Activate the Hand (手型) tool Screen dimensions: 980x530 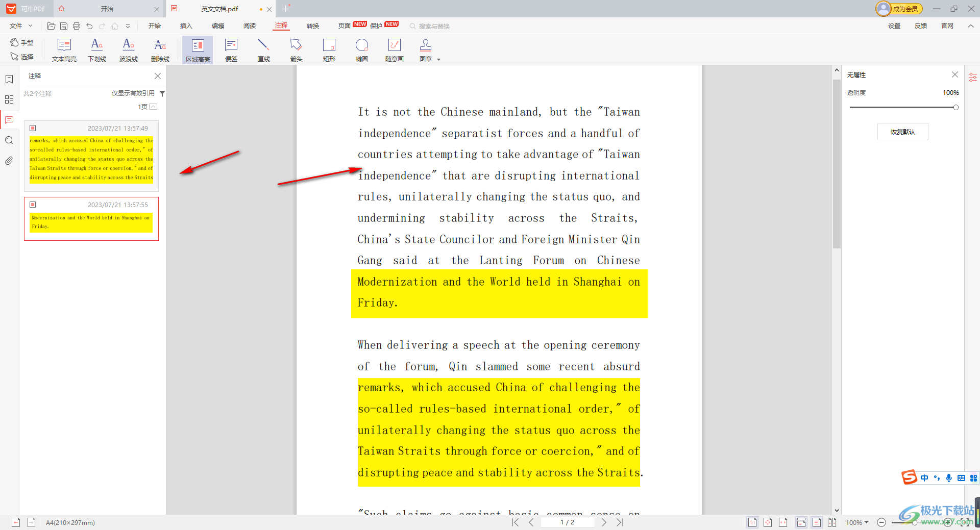point(22,42)
